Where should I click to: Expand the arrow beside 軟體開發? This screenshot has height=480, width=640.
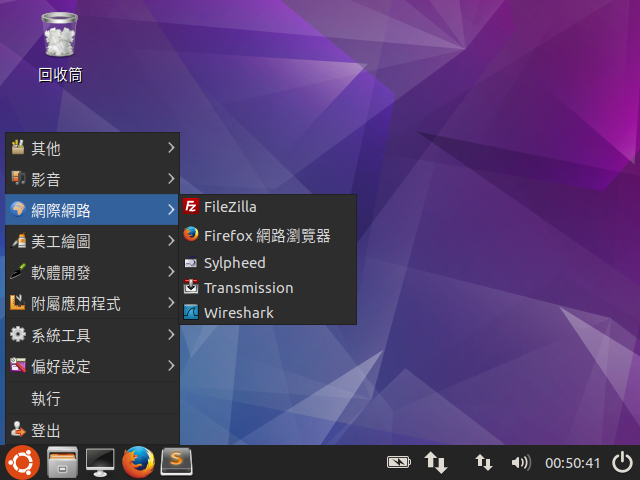tap(171, 271)
